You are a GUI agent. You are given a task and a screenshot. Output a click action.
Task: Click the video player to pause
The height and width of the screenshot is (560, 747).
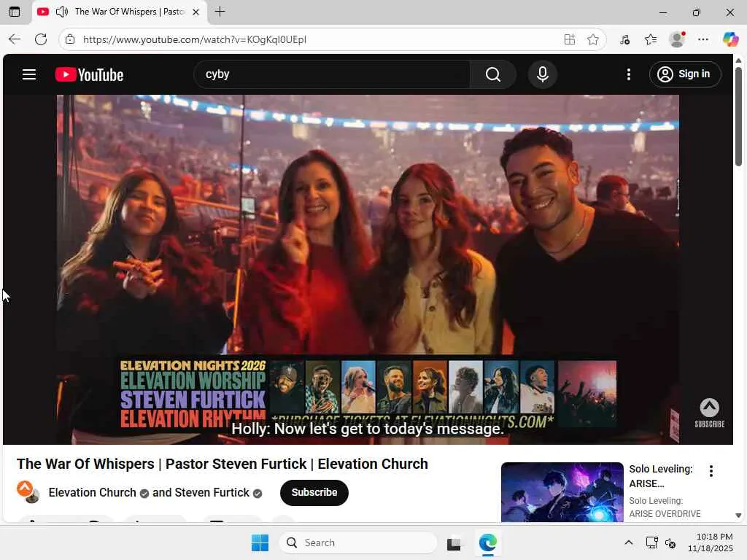pos(368,270)
